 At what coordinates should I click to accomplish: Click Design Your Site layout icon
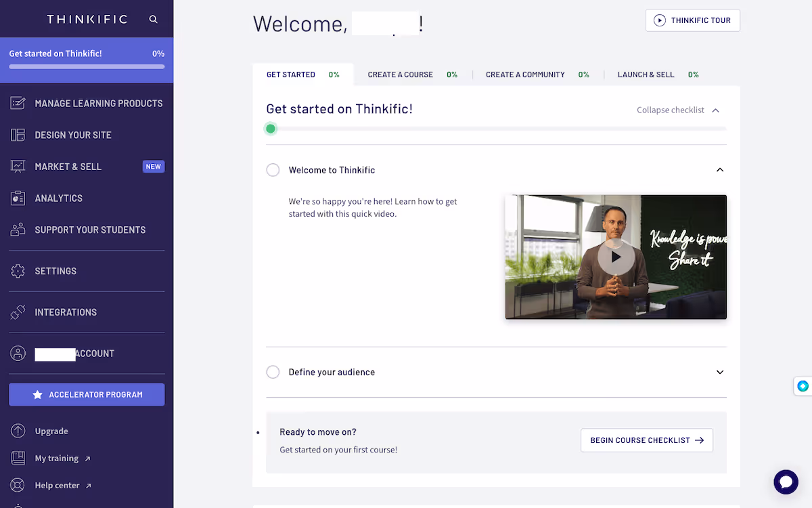(18, 135)
